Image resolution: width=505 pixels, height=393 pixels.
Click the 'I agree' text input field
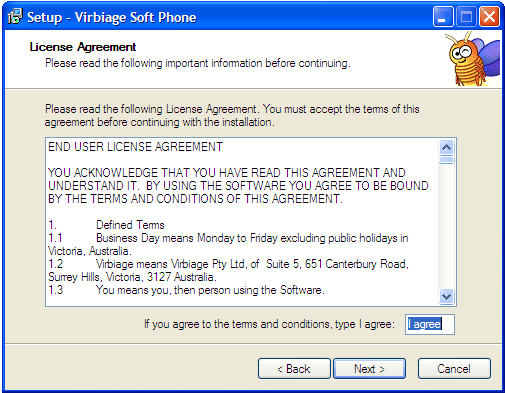[430, 324]
